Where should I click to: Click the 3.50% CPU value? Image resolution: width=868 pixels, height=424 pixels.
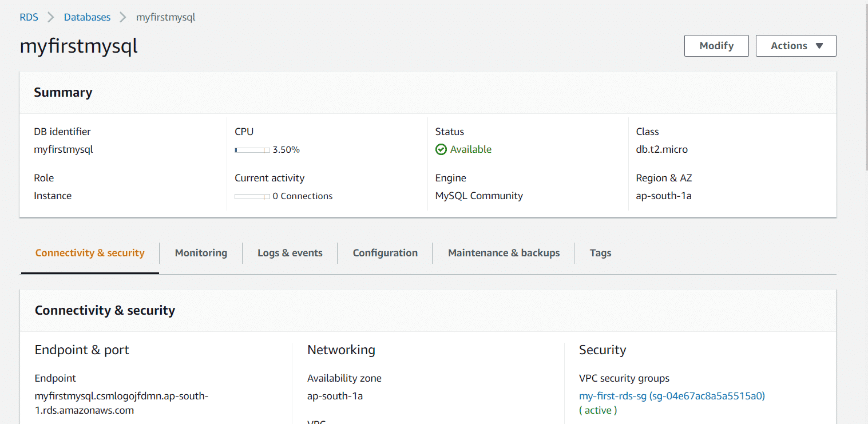pos(286,150)
